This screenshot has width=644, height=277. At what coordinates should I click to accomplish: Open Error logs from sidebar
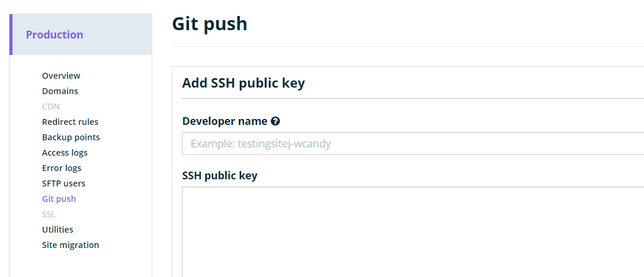(62, 168)
